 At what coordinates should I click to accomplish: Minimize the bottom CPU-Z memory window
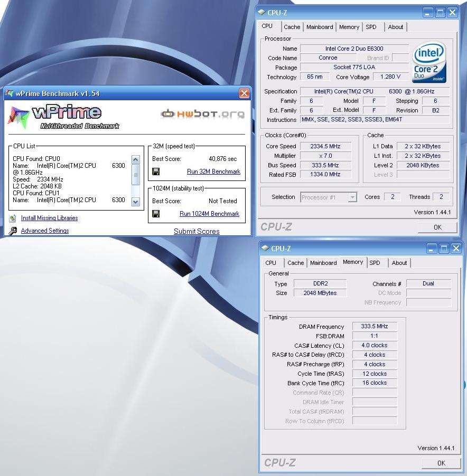pyautogui.click(x=431, y=249)
